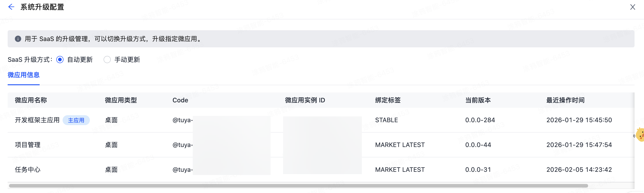
Task: Select the 手动更新 radio button
Action: 107,60
